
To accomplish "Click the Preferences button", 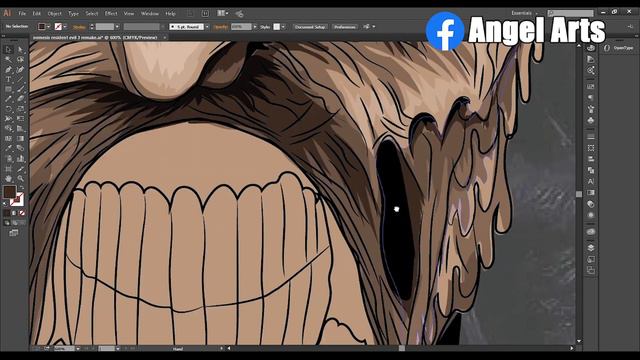I will click(344, 27).
